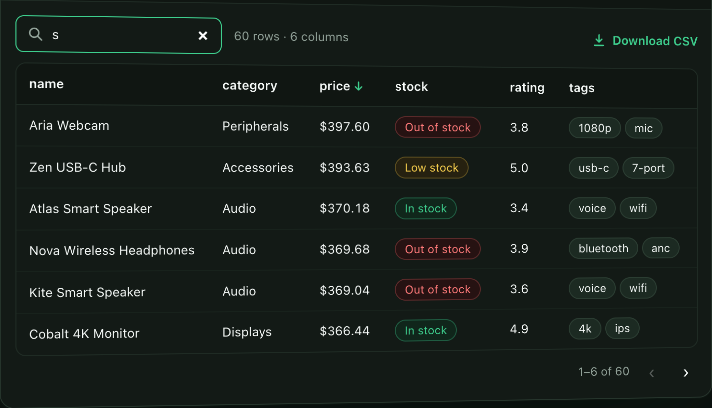Click the 3.8 rating value
The height and width of the screenshot is (408, 712).
519,128
